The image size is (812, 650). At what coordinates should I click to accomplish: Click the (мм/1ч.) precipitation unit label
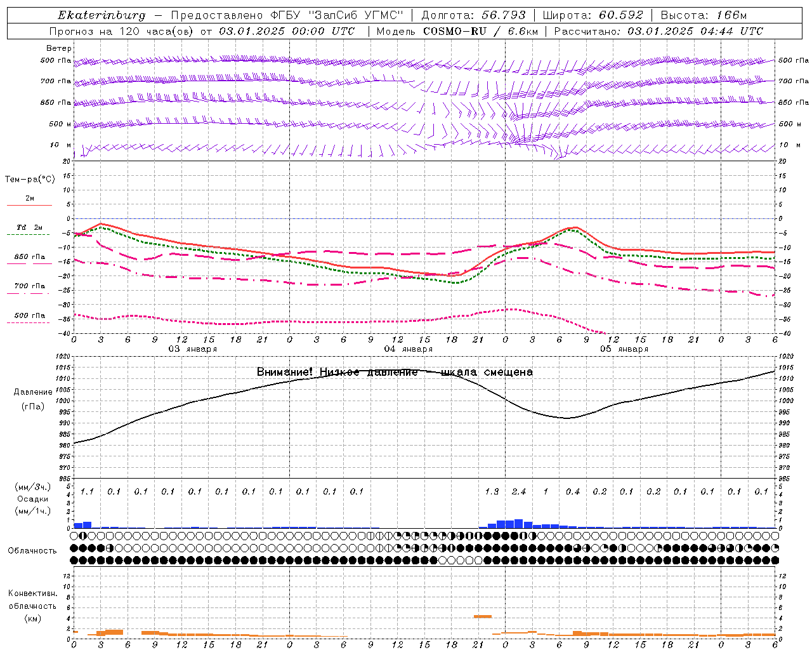tap(32, 511)
